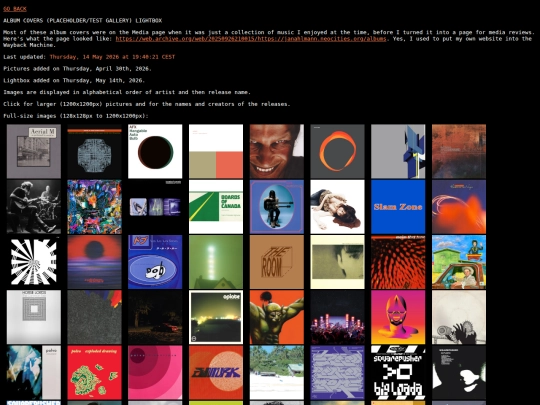The width and height of the screenshot is (540, 405).
Task: Open the woman lying on white cover
Action: pos(338,207)
